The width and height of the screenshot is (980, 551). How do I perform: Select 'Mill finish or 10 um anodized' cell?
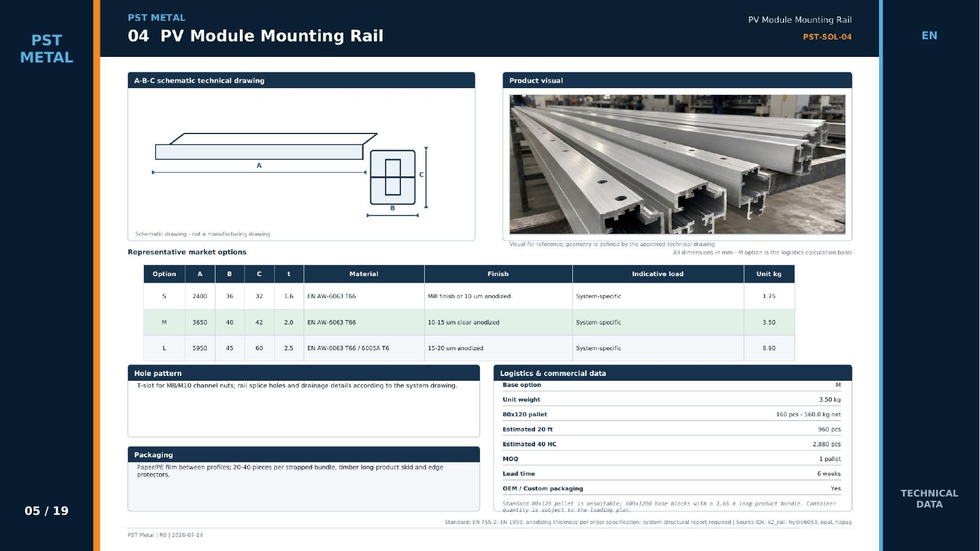point(498,296)
